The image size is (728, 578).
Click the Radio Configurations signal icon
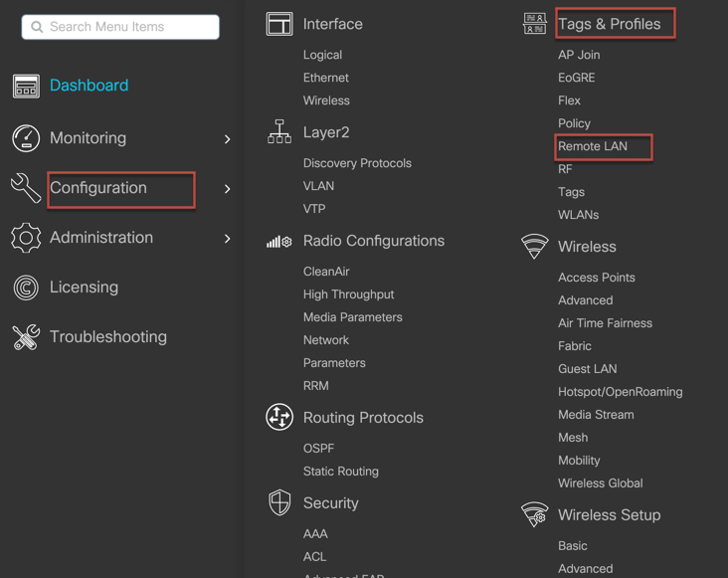[x=279, y=242]
